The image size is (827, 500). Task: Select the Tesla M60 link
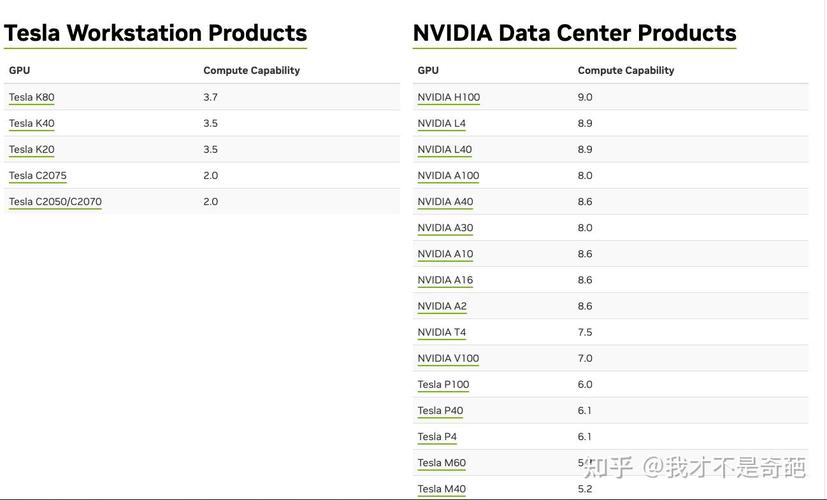point(441,463)
